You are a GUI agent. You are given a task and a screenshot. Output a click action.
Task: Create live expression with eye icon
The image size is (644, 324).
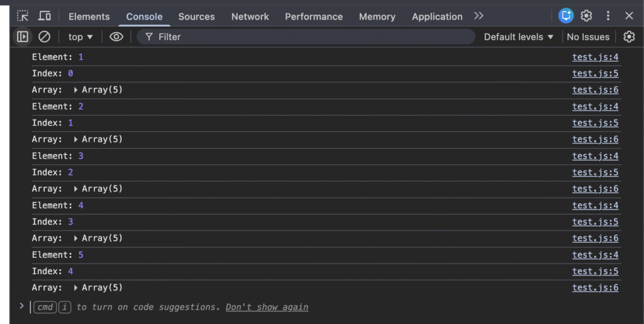(116, 37)
